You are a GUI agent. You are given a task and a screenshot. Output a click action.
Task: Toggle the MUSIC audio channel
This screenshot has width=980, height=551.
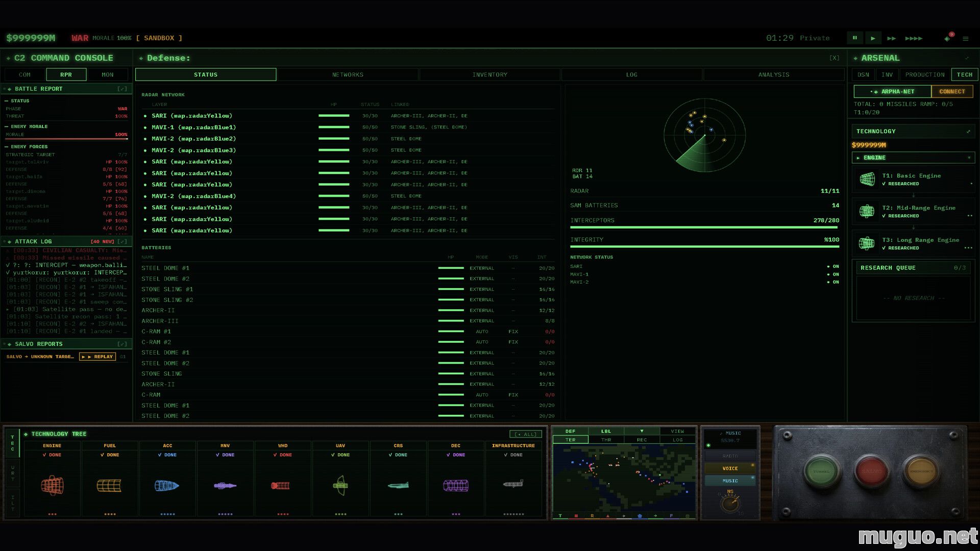730,481
